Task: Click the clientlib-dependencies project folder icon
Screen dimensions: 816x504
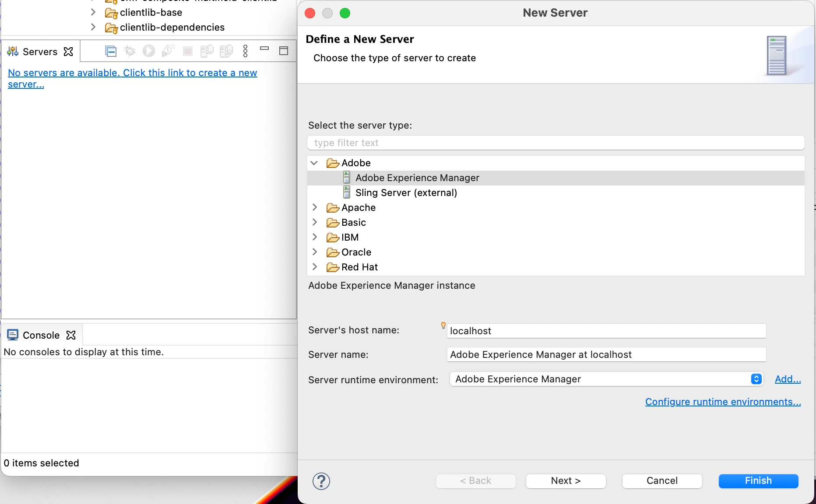Action: [111, 28]
